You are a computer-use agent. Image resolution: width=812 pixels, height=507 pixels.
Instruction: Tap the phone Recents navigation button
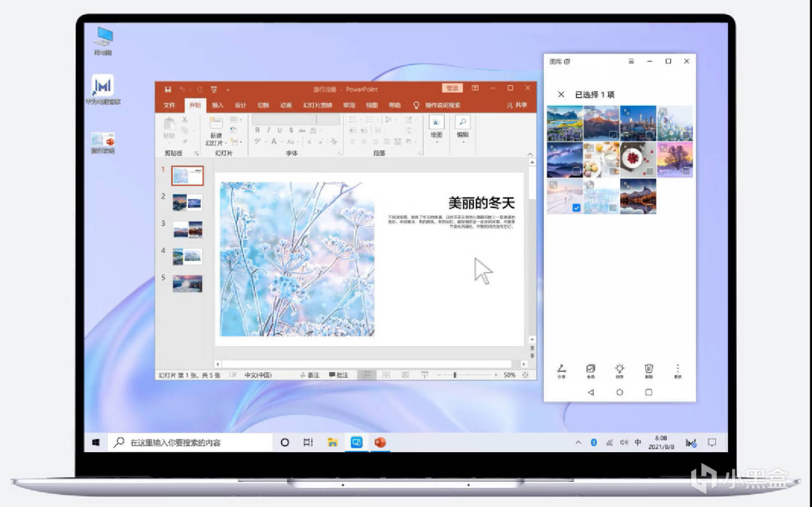(649, 392)
